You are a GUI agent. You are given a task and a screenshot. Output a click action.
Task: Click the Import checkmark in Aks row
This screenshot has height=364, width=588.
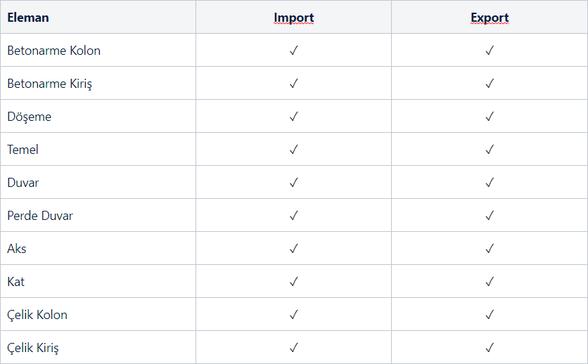tap(294, 249)
